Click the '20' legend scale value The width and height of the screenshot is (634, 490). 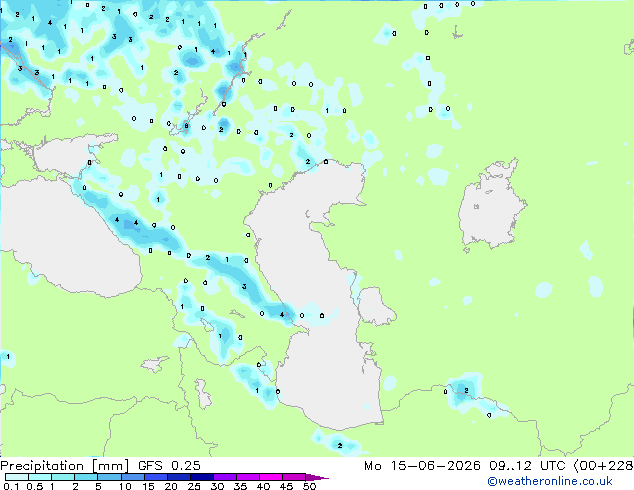[x=171, y=486]
